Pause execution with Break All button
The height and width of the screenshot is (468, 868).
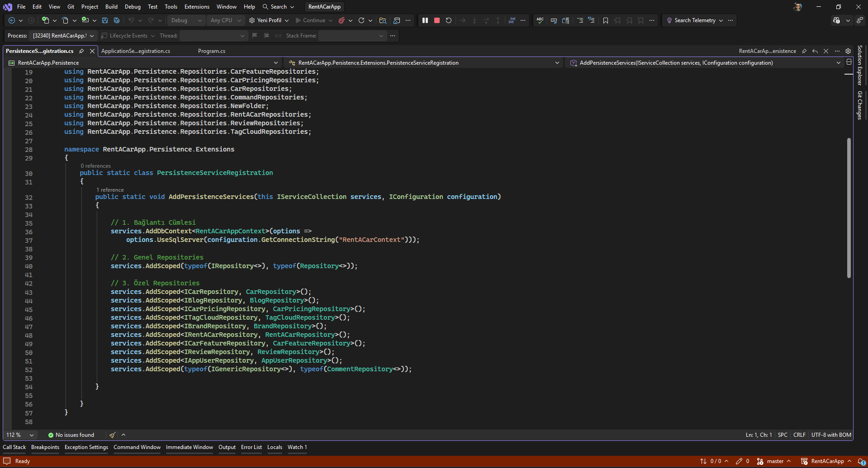[x=425, y=20]
